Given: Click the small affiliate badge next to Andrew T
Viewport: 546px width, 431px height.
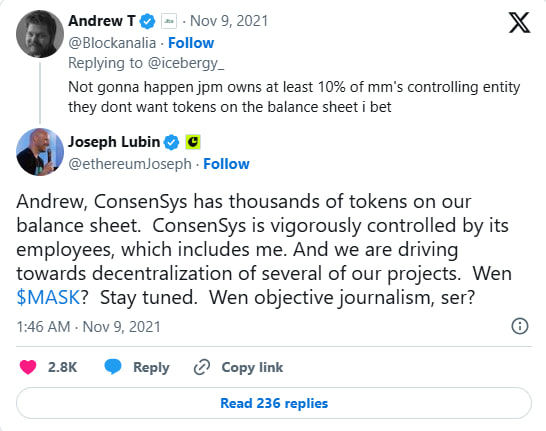Looking at the screenshot, I should (169, 21).
